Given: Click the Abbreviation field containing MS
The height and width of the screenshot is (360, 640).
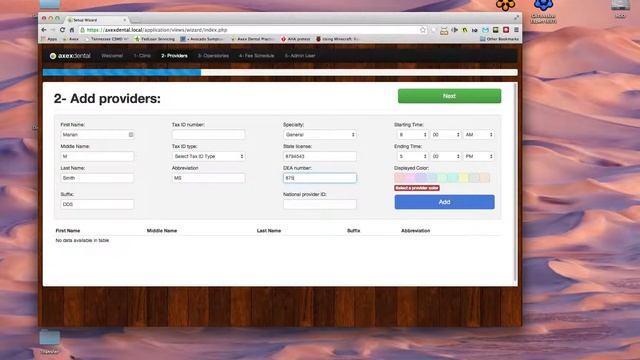Looking at the screenshot, I should [x=208, y=178].
